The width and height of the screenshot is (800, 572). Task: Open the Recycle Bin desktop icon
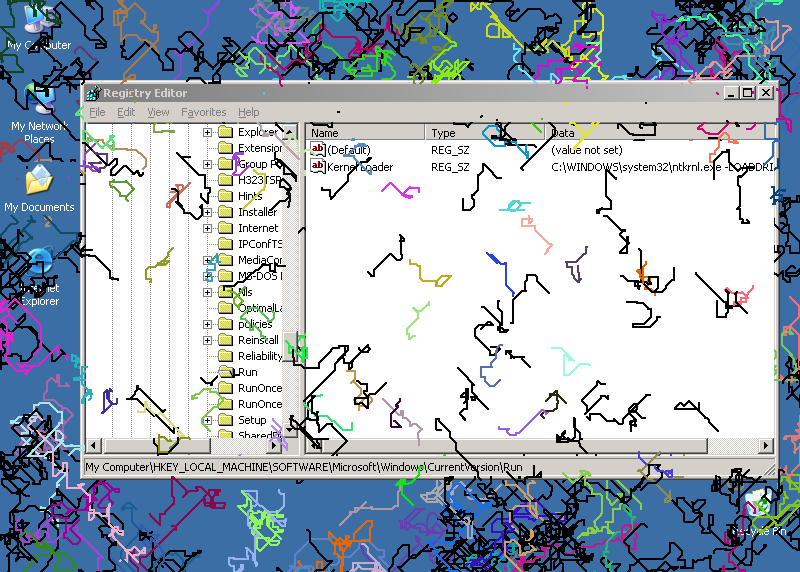coord(758,513)
